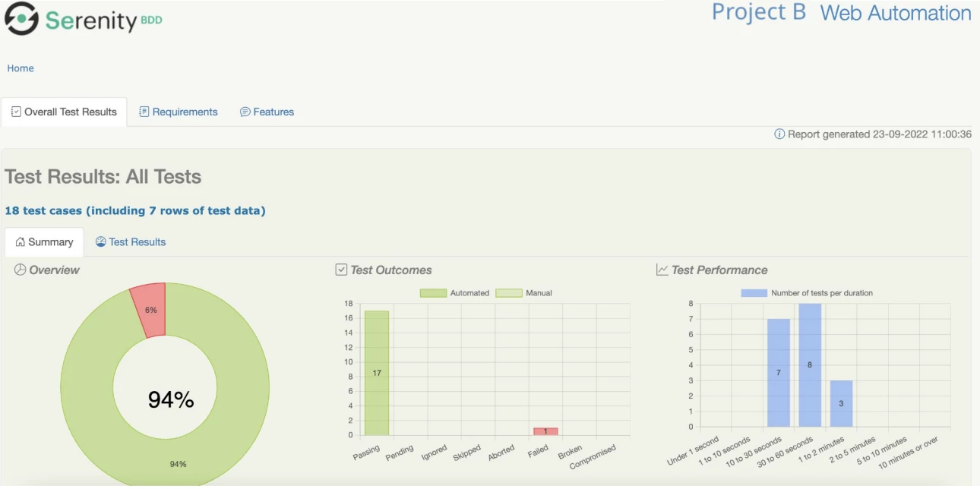
Task: Click the Requirements tab document icon
Action: tap(144, 112)
